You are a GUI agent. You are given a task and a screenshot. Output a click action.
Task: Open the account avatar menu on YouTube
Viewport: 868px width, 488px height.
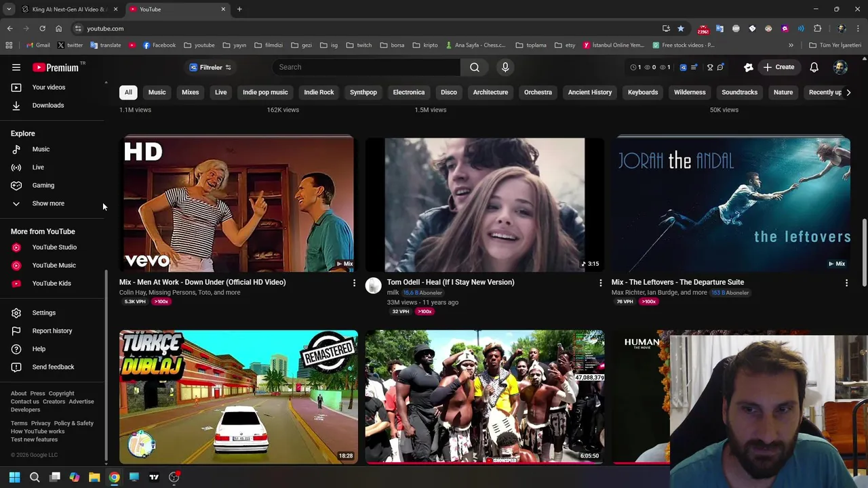click(x=840, y=67)
